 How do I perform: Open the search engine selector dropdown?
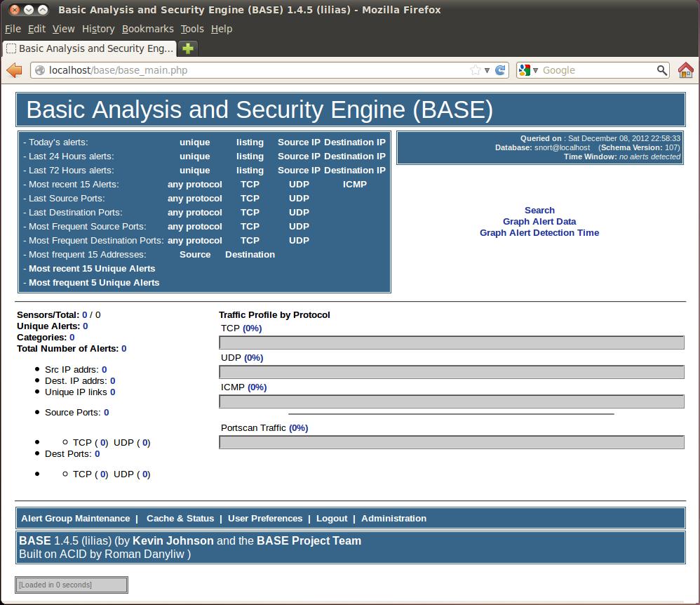point(535,71)
